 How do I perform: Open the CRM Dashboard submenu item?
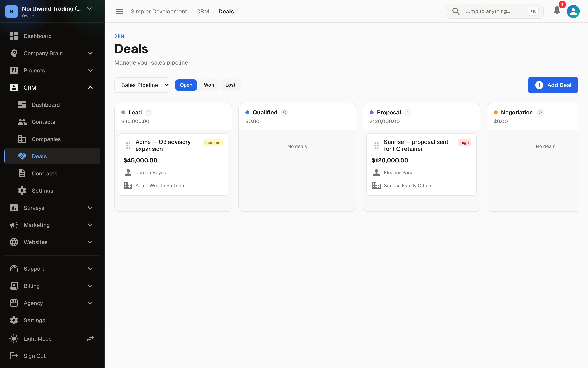52,105
